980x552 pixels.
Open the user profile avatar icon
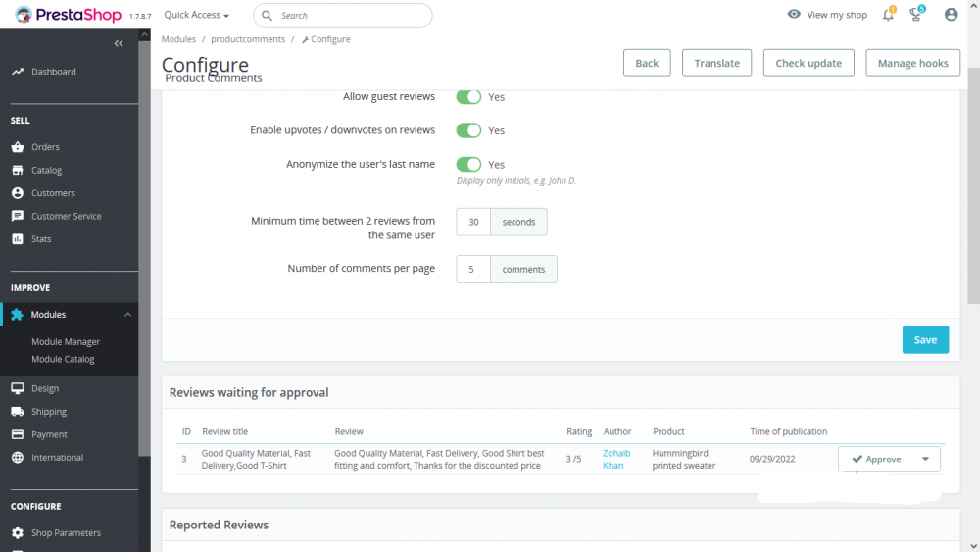click(x=951, y=15)
